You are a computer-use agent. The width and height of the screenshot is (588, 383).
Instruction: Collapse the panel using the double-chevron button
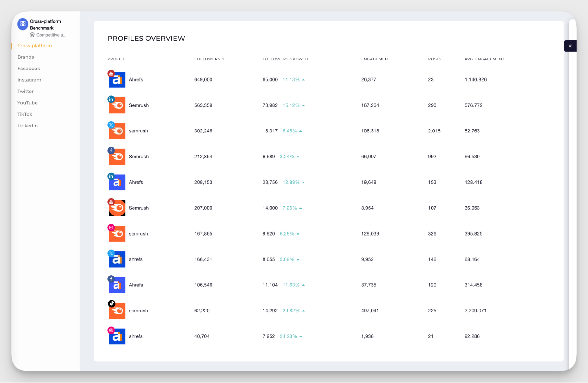570,46
